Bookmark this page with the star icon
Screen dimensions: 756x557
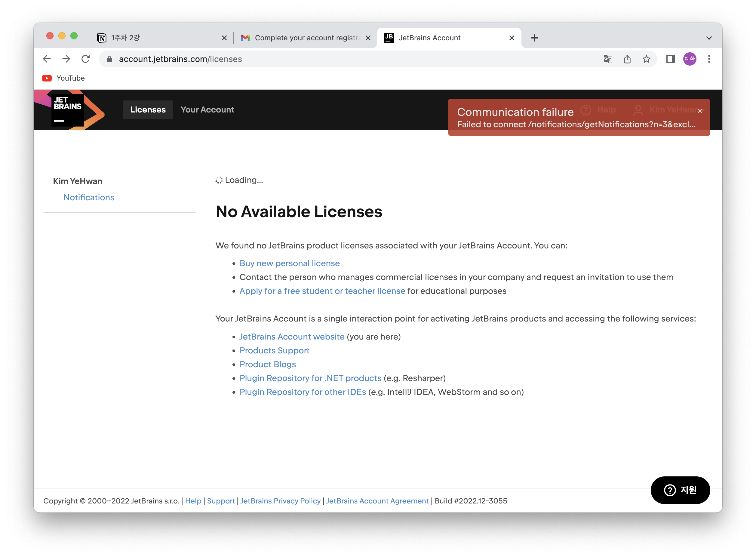point(646,59)
